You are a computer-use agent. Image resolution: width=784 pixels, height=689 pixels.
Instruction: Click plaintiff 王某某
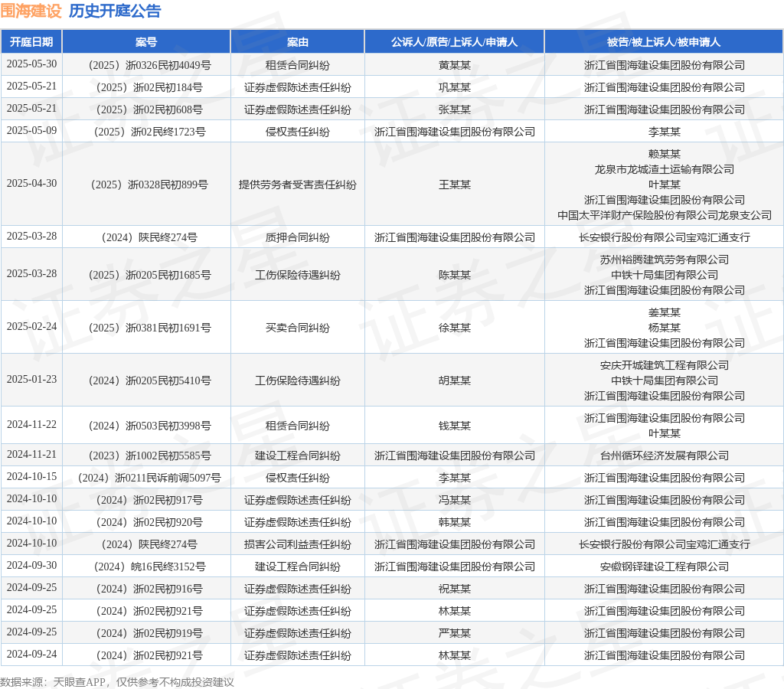[x=455, y=184]
